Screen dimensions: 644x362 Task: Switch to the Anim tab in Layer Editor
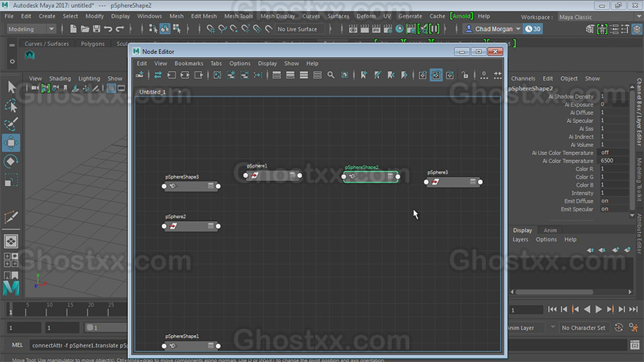click(550, 230)
